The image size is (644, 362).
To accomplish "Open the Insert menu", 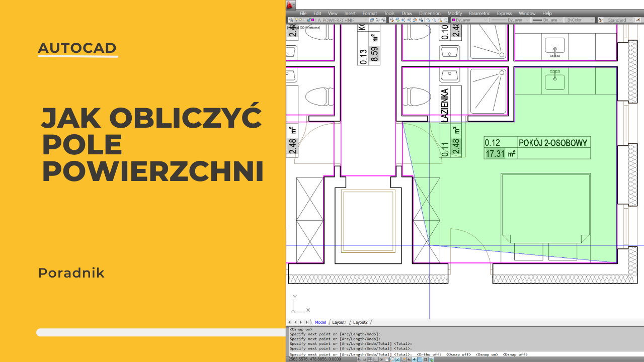I will point(350,13).
